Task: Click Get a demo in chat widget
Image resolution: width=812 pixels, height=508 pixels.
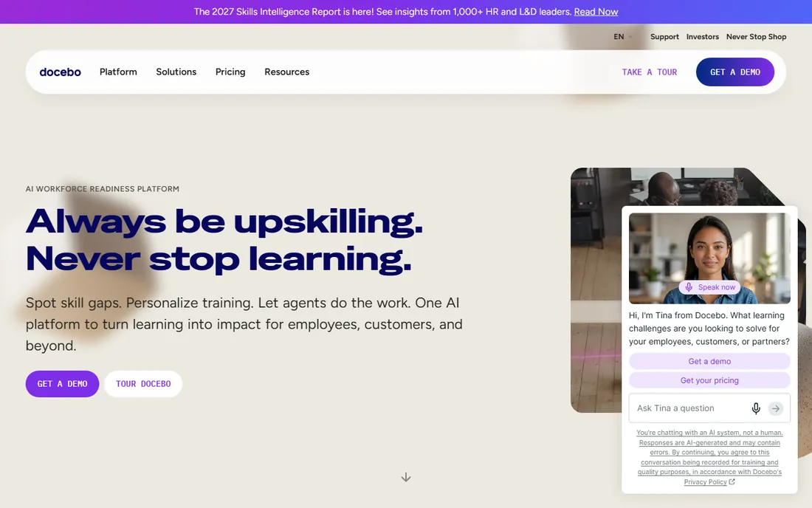Action: (709, 361)
